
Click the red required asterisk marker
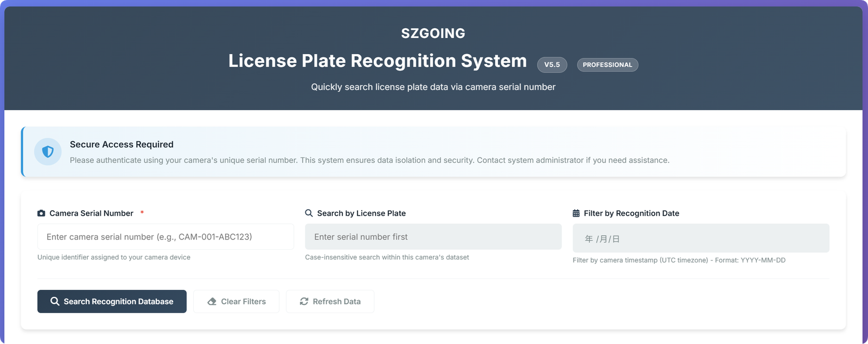pyautogui.click(x=142, y=213)
